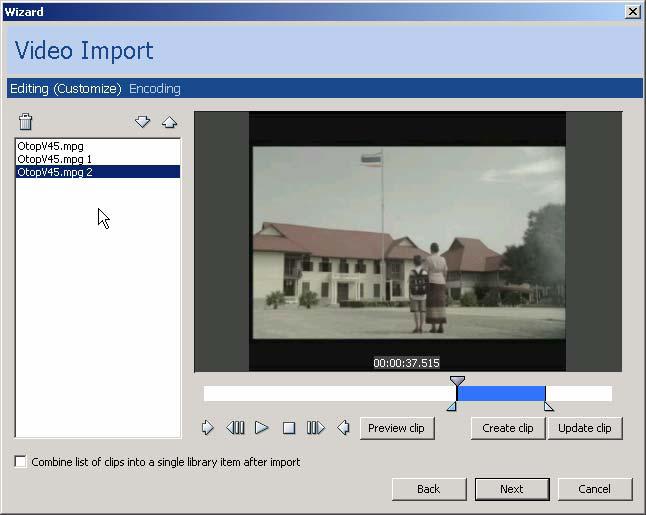Move selected clip down in list
The width and height of the screenshot is (646, 515).
tap(142, 122)
